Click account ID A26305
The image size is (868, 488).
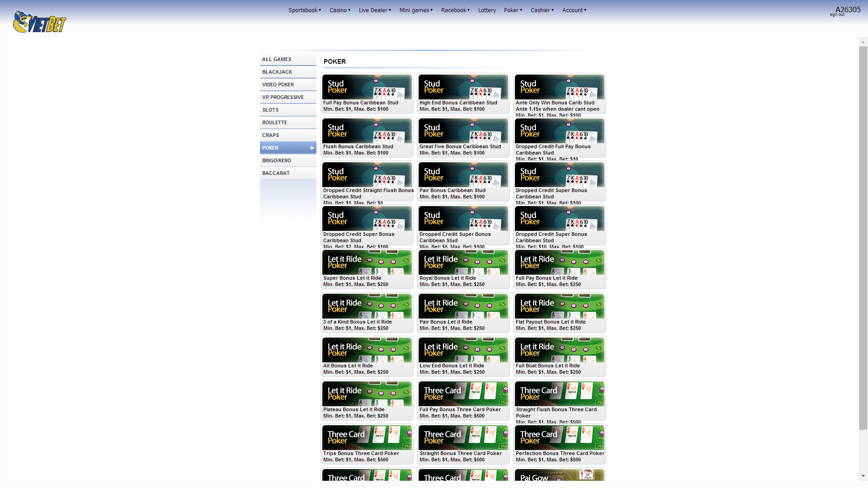(848, 9)
